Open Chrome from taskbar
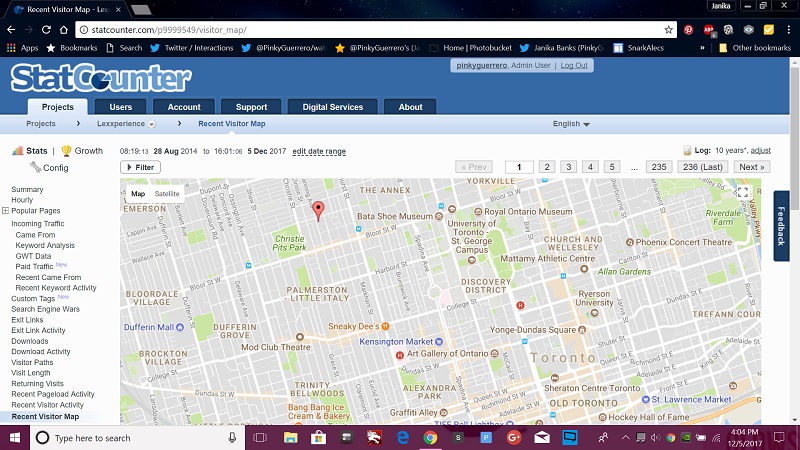The image size is (800, 450). point(430,437)
